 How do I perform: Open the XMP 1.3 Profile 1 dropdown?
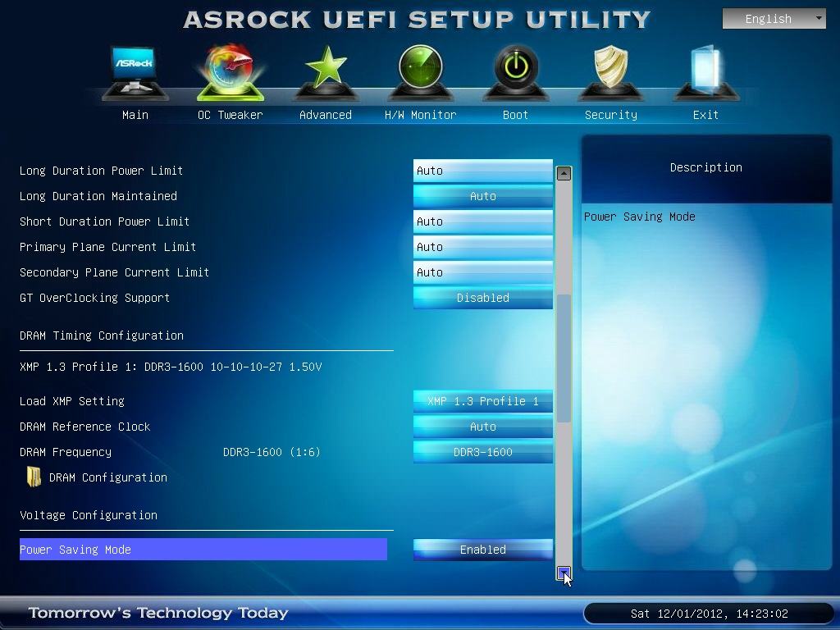tap(482, 401)
